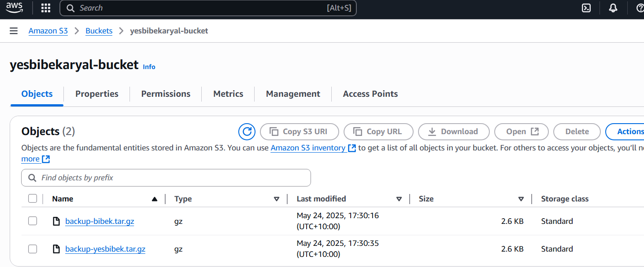Sort by the Last modified column arrow
Screen dimensions: 644x267
(x=399, y=199)
